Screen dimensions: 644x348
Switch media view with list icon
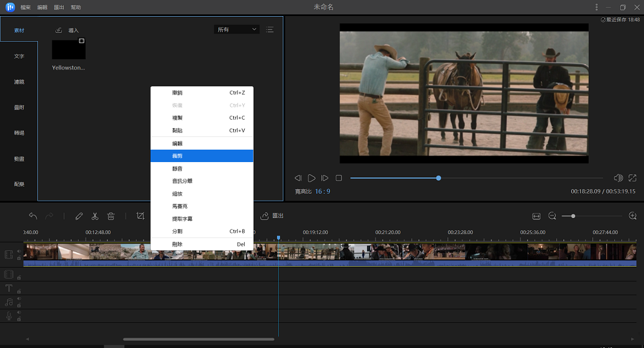269,30
